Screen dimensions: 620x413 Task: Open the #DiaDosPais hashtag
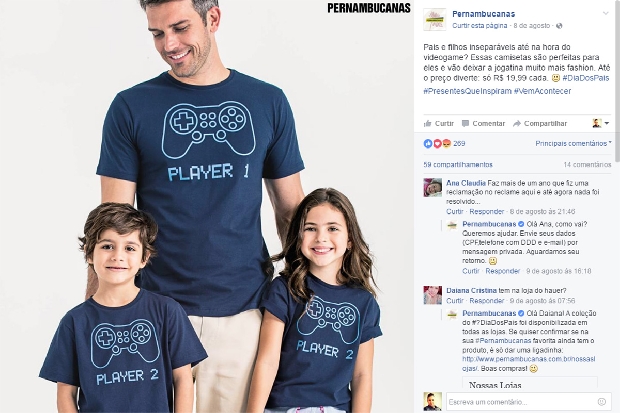pos(586,78)
